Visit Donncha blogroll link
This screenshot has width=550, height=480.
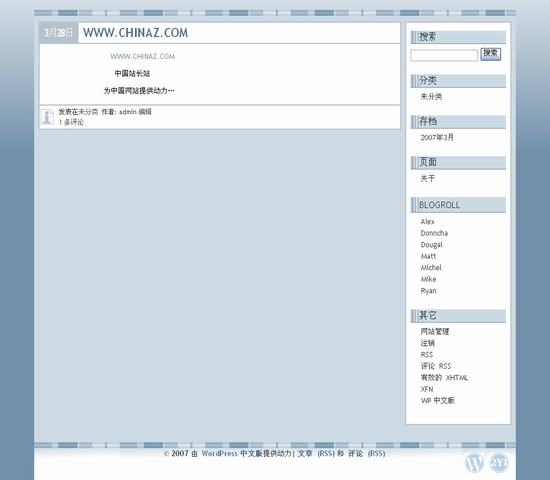434,233
